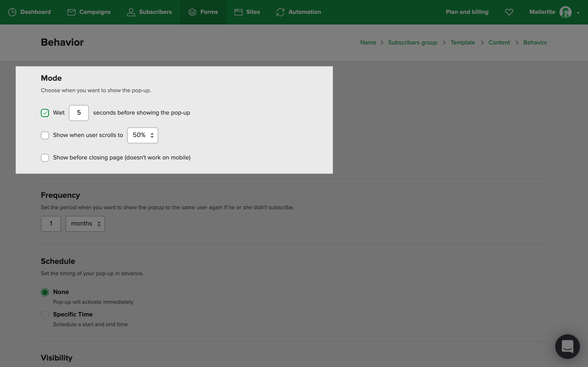This screenshot has width=588, height=367.
Task: Click the Dashboard clock icon
Action: click(x=12, y=12)
